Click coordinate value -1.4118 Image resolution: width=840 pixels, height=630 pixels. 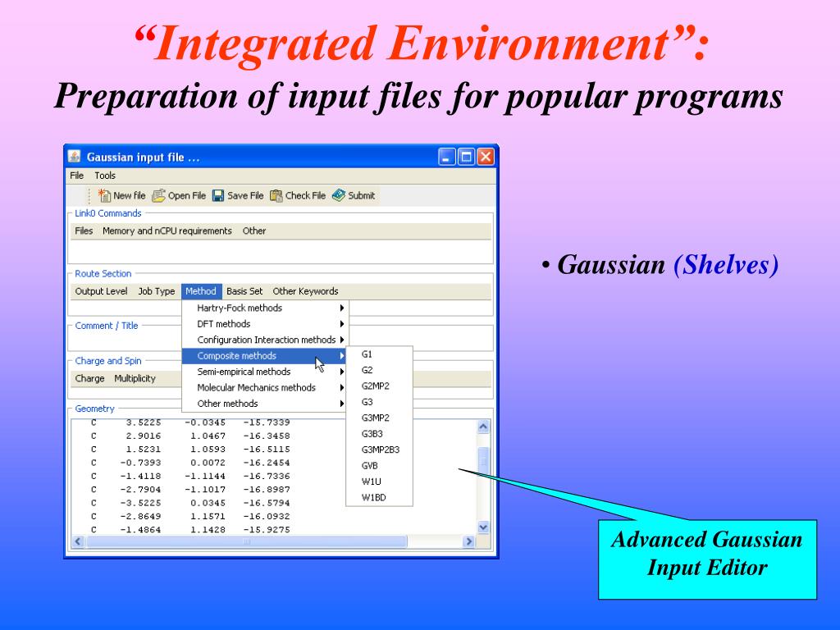point(140,477)
